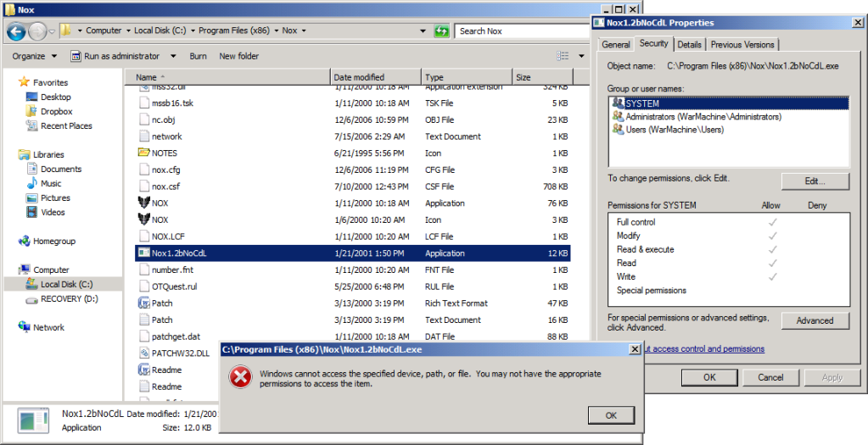This screenshot has width=868, height=445.
Task: Expand the recent pages dropdown arrow
Action: (52, 31)
